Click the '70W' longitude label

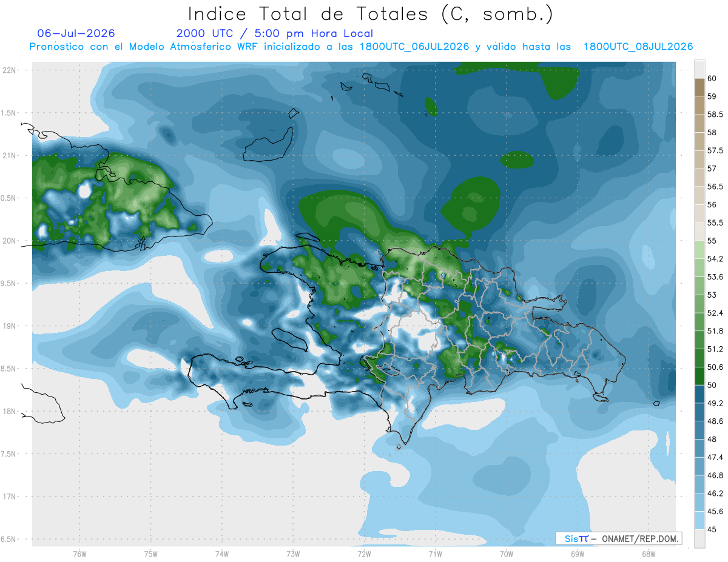coord(507,554)
